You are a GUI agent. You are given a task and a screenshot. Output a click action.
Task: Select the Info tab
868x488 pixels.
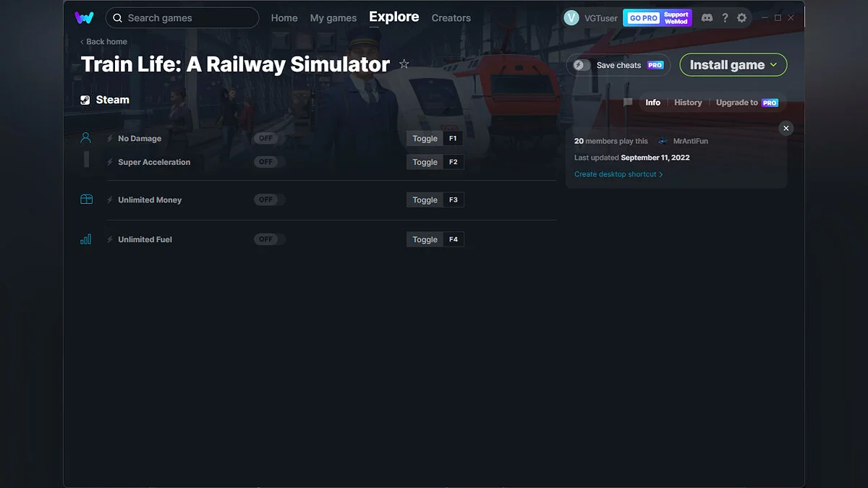[x=653, y=103]
